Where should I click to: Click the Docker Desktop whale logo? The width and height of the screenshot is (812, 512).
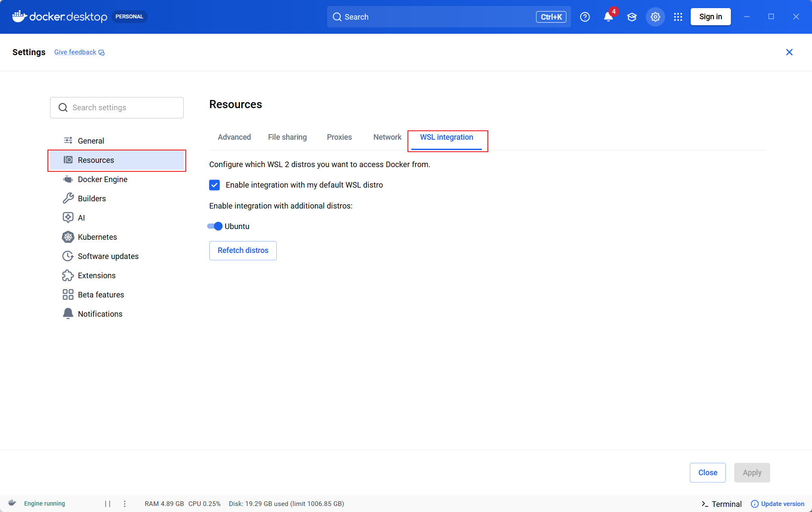(20, 17)
